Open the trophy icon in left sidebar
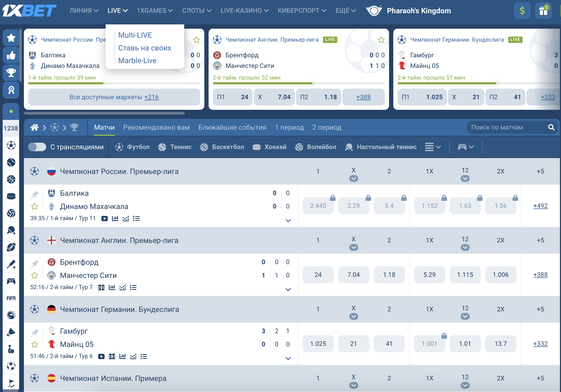The width and height of the screenshot is (561, 392). [11, 72]
